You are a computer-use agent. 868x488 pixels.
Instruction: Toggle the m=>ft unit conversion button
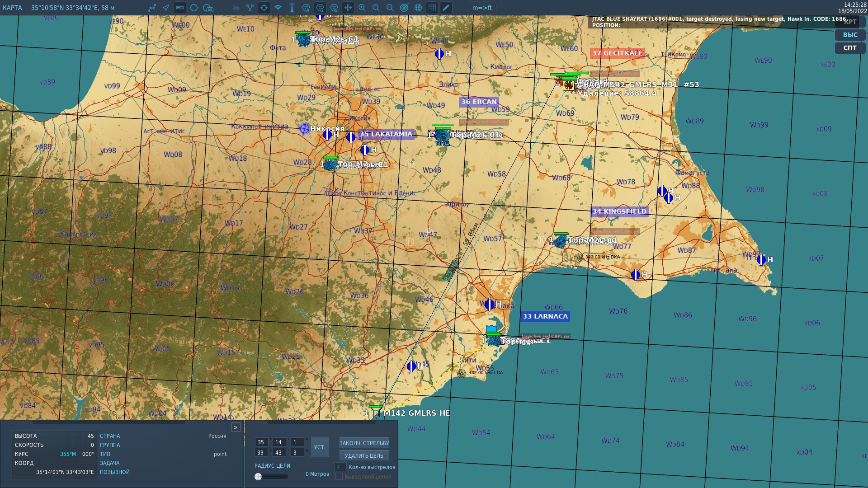[482, 8]
